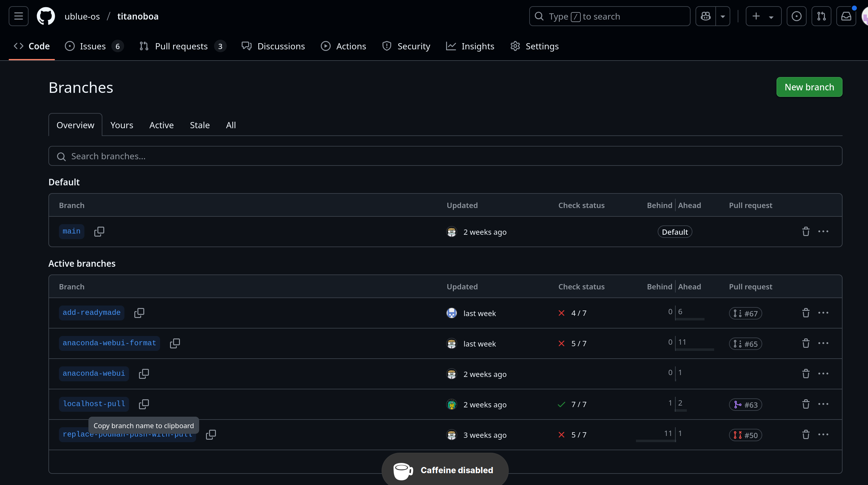Click the New branch button
Viewport: 868px width, 485px height.
pos(809,87)
